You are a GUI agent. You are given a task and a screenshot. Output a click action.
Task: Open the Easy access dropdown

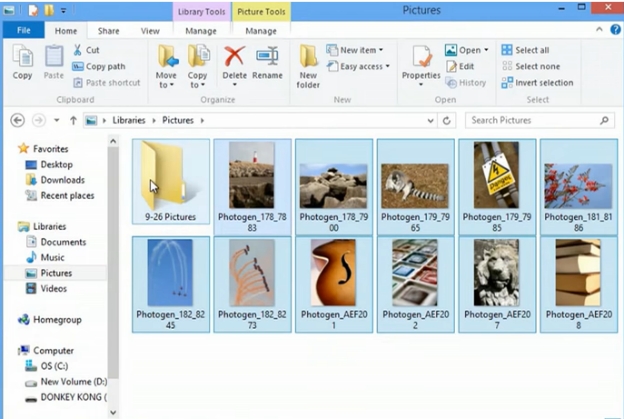(x=358, y=66)
